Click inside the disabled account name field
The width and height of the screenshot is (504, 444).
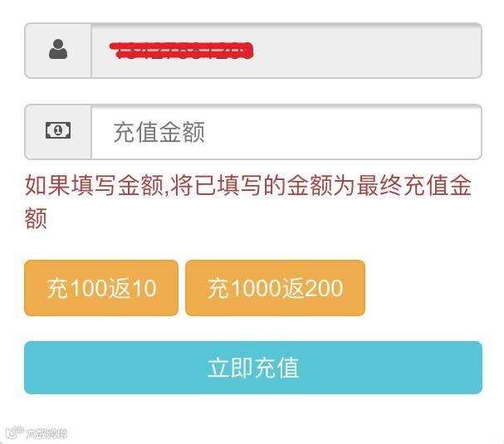pyautogui.click(x=286, y=51)
